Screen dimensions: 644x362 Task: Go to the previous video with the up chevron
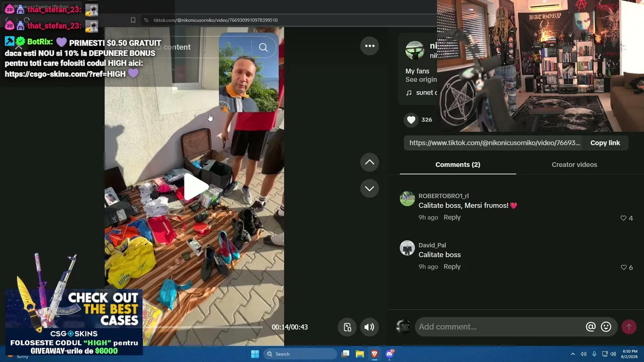pyautogui.click(x=369, y=162)
